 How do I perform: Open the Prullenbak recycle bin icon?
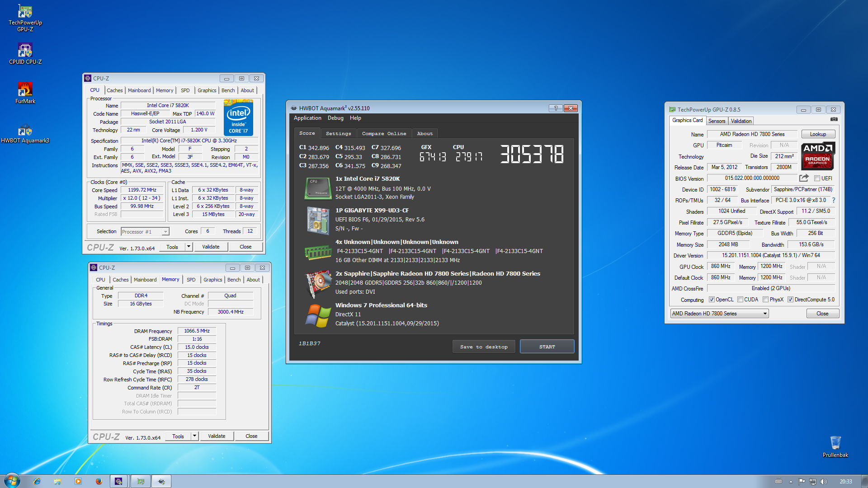coord(835,446)
